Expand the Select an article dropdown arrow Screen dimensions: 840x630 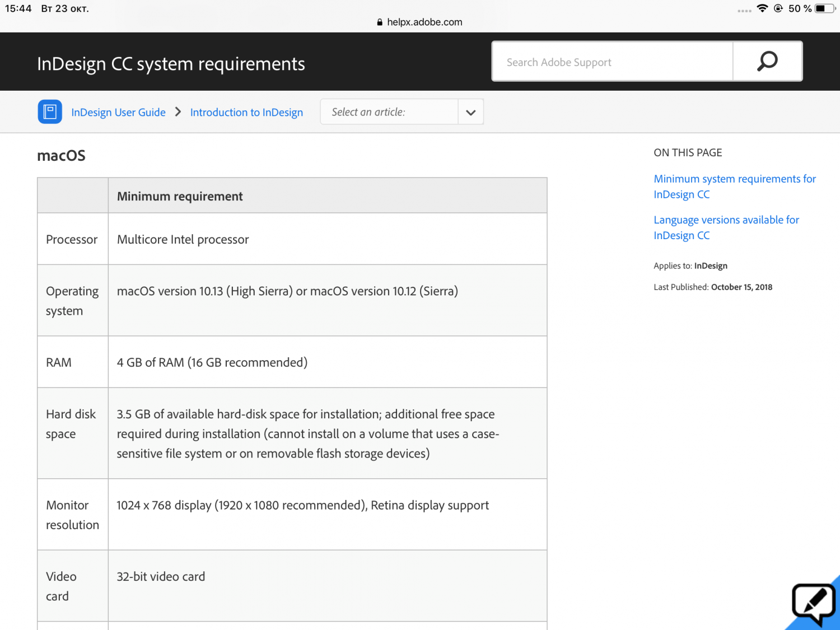tap(471, 112)
